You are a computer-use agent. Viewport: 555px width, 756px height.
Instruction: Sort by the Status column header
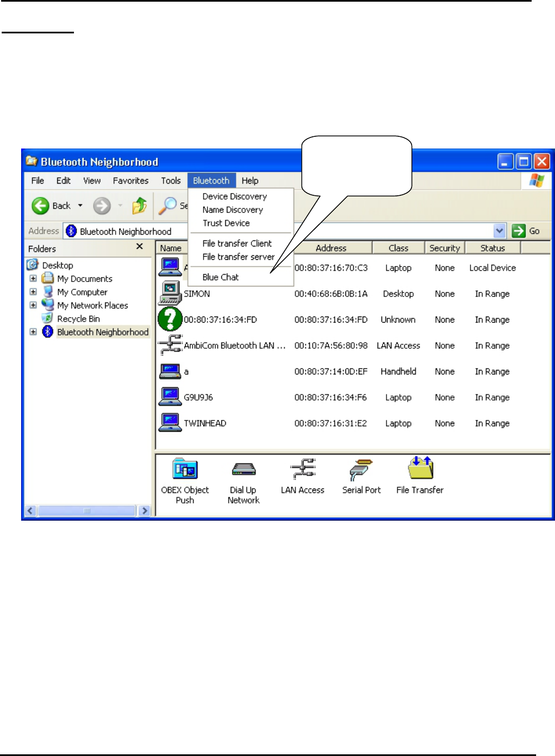(493, 248)
